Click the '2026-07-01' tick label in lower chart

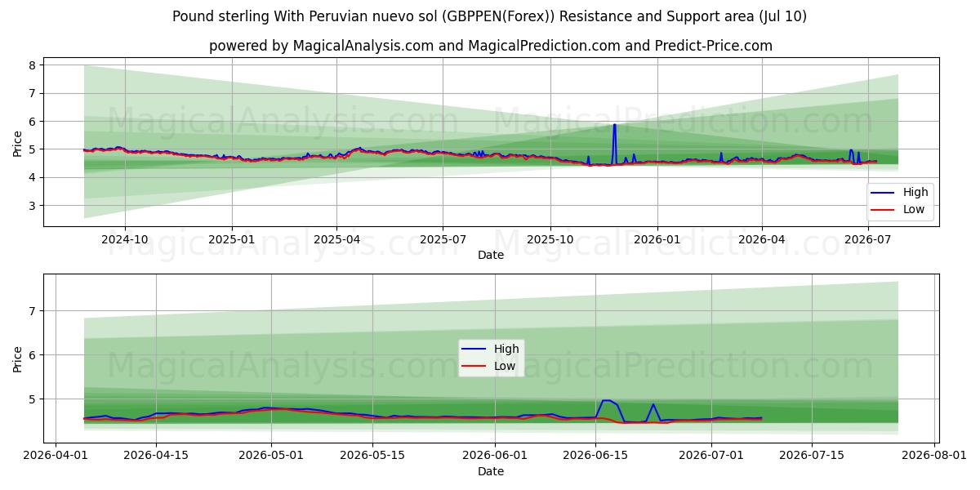coord(711,455)
